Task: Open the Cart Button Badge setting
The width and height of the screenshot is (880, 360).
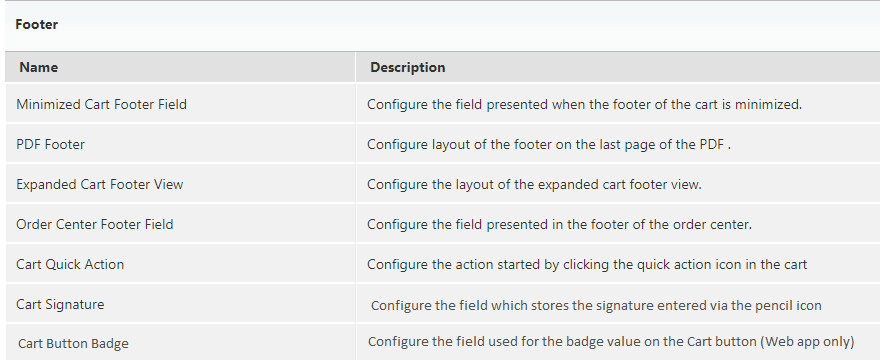Action: pyautogui.click(x=73, y=343)
